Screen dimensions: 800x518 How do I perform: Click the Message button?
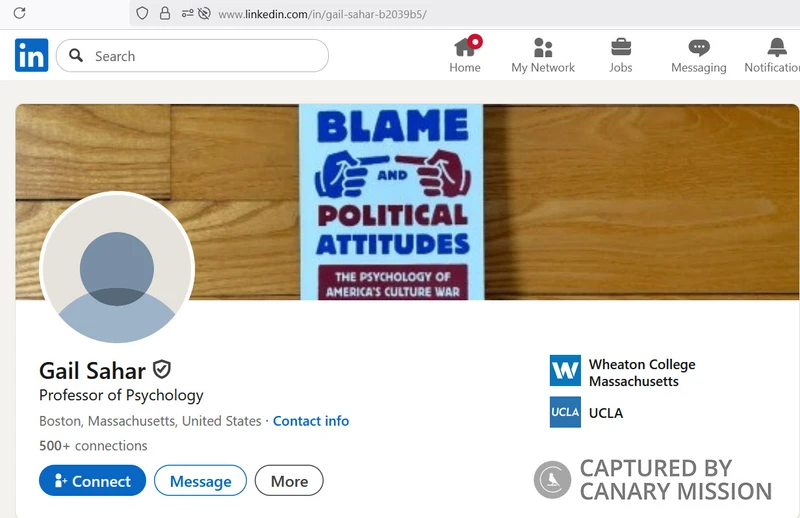click(x=201, y=481)
